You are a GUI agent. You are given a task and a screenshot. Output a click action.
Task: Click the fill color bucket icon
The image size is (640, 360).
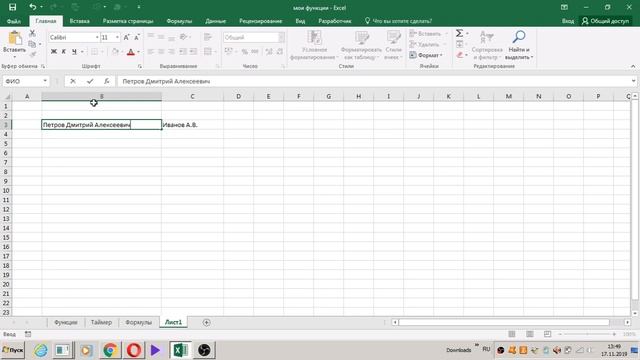coord(116,51)
